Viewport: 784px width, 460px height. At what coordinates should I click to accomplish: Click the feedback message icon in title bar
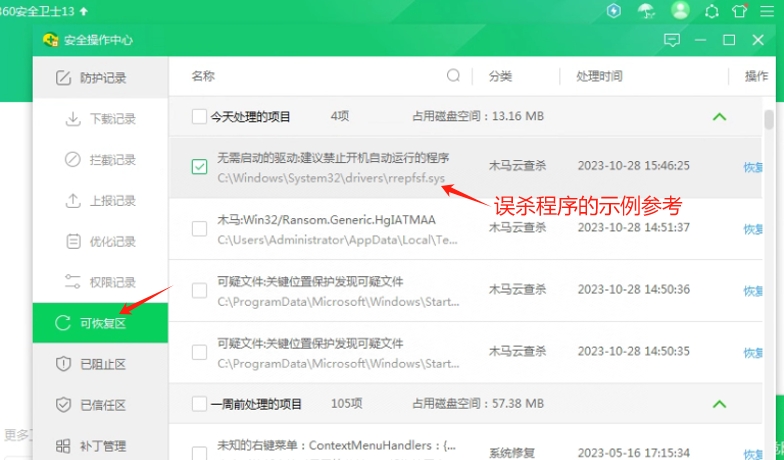pos(672,40)
